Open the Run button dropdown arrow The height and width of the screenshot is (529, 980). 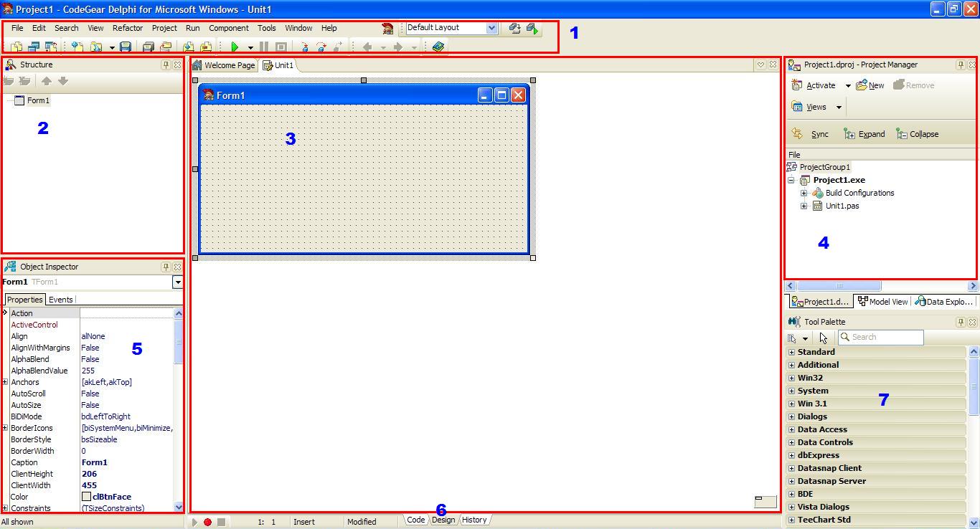click(x=250, y=47)
